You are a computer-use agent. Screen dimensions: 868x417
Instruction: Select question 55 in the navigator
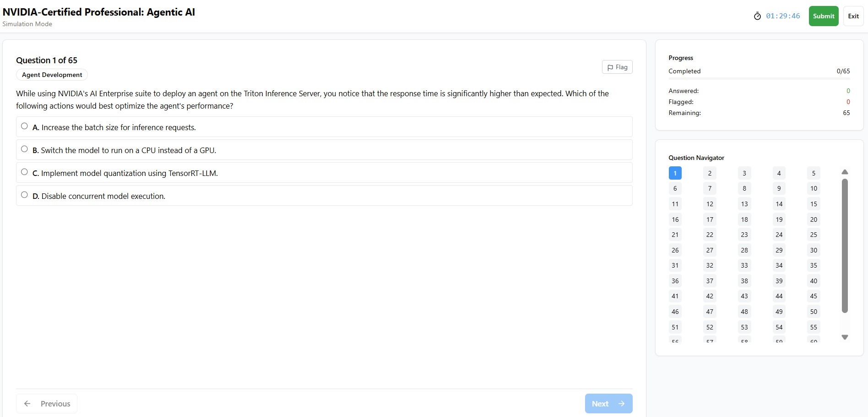pos(814,327)
